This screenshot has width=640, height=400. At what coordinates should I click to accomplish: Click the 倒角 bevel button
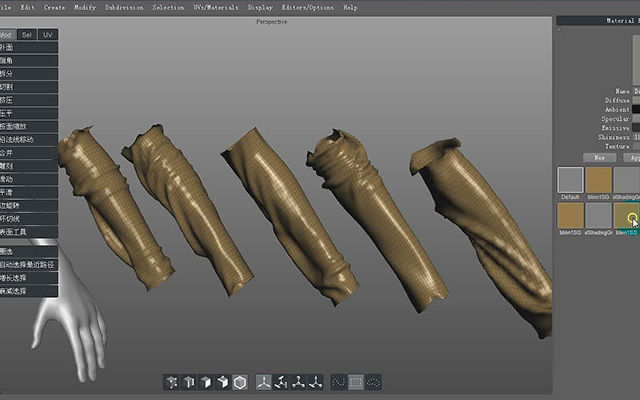(29, 60)
